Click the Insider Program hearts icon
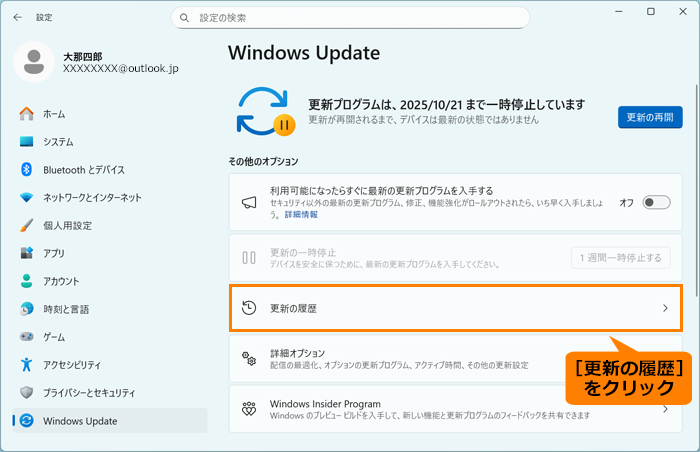 click(x=249, y=409)
